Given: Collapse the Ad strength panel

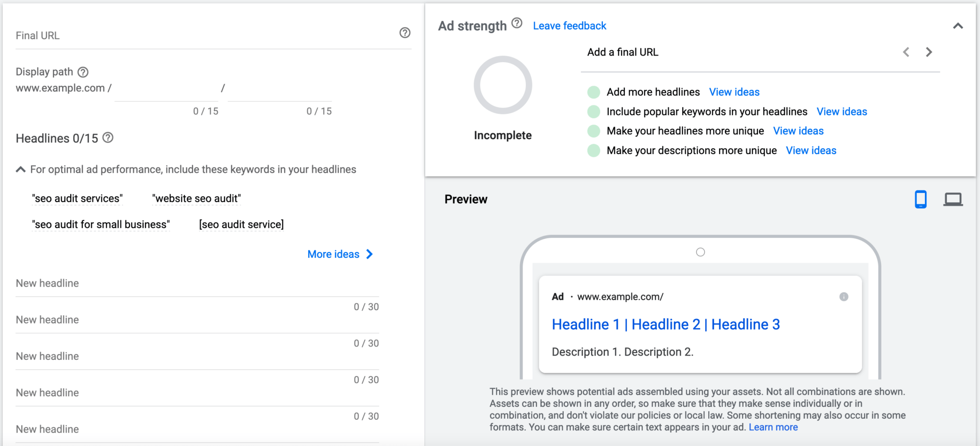Looking at the screenshot, I should pyautogui.click(x=958, y=25).
